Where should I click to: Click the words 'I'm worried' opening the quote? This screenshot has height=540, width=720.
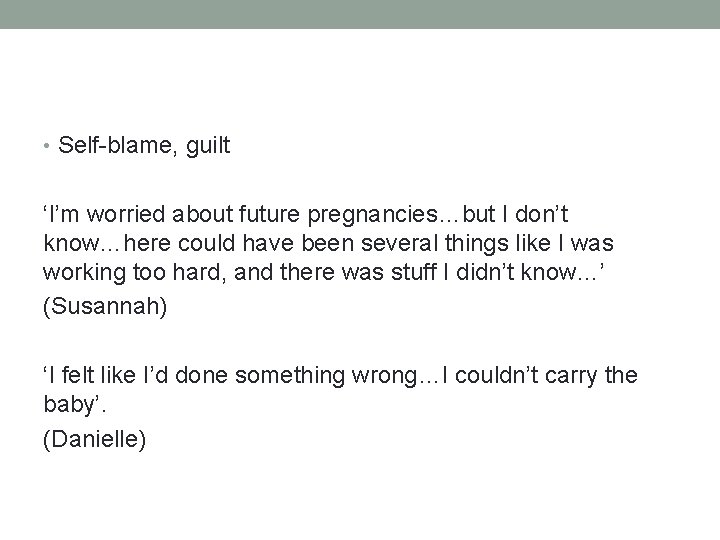[104, 214]
